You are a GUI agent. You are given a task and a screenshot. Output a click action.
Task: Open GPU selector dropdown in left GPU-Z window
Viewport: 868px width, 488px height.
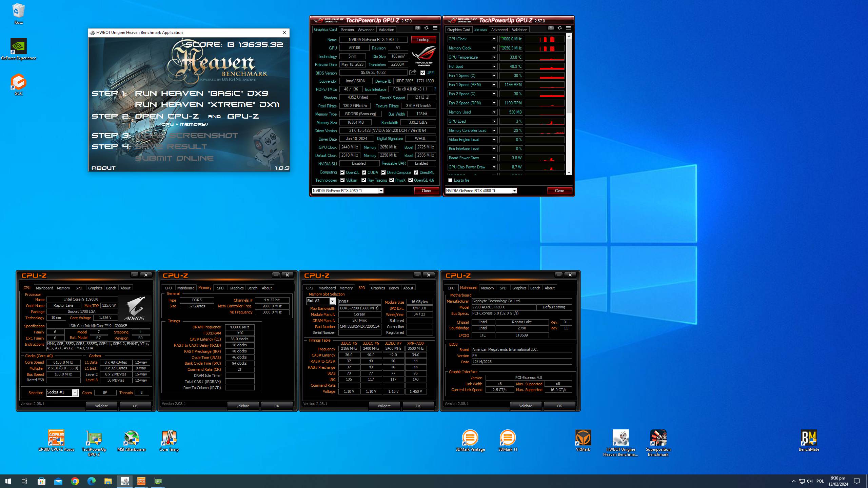pos(381,191)
